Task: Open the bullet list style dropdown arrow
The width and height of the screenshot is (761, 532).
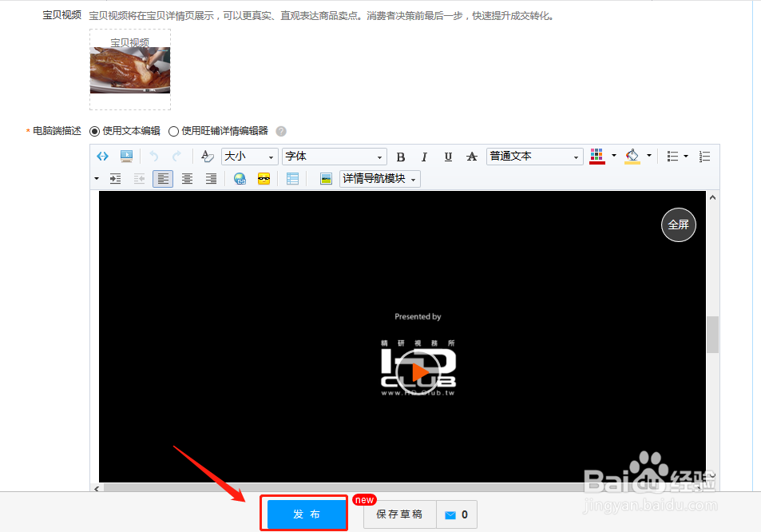Action: [x=686, y=157]
